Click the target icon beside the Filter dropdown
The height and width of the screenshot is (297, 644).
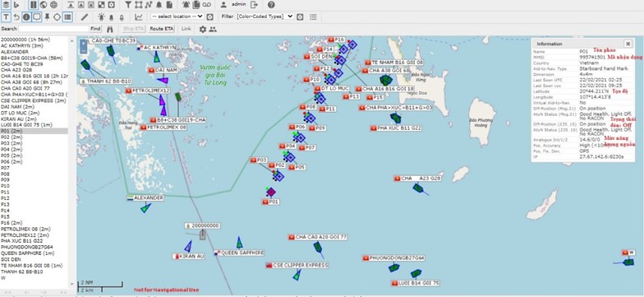(x=300, y=16)
